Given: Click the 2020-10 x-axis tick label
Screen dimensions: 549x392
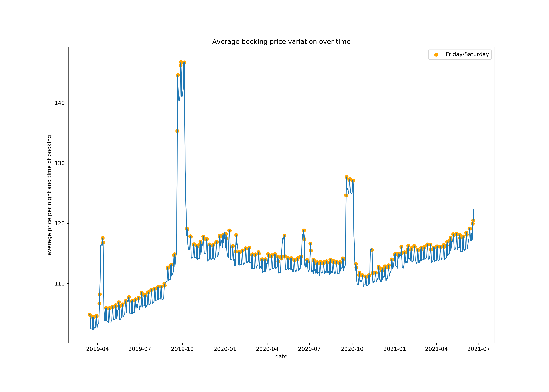Looking at the screenshot, I should coord(352,349).
